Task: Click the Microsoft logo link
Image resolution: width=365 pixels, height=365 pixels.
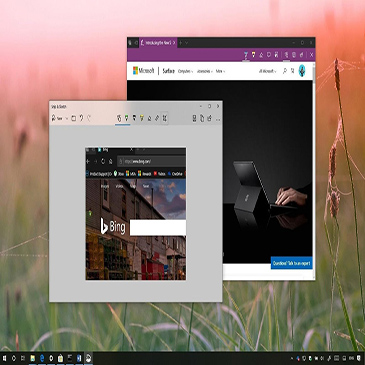Action: coord(144,71)
